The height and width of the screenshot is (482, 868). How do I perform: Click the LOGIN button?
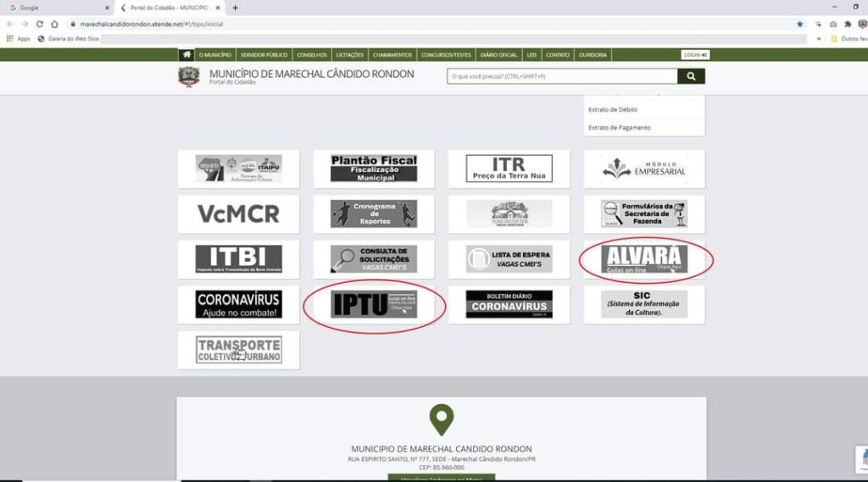point(695,55)
